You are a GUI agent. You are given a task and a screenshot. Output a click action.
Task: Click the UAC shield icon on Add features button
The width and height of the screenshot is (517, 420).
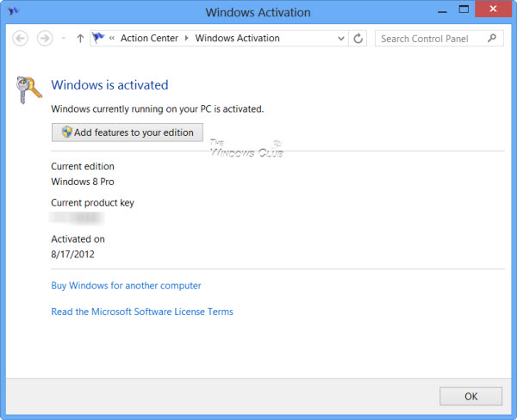(67, 132)
